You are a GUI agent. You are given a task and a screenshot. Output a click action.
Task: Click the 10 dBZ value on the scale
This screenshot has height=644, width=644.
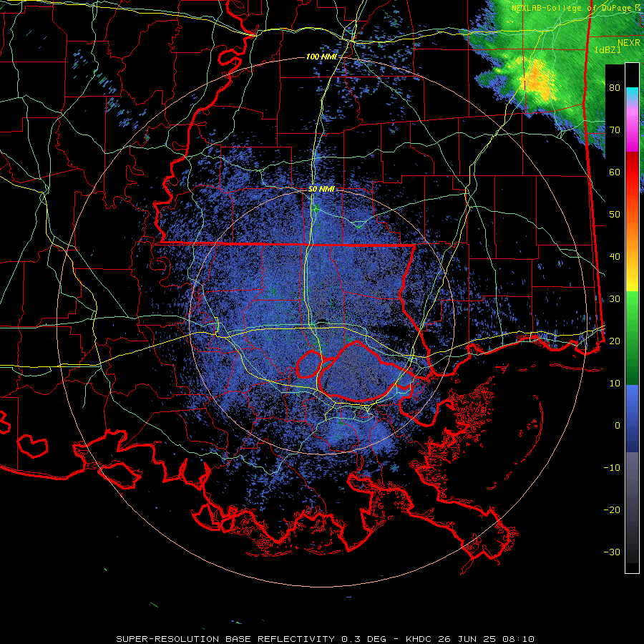coord(615,384)
